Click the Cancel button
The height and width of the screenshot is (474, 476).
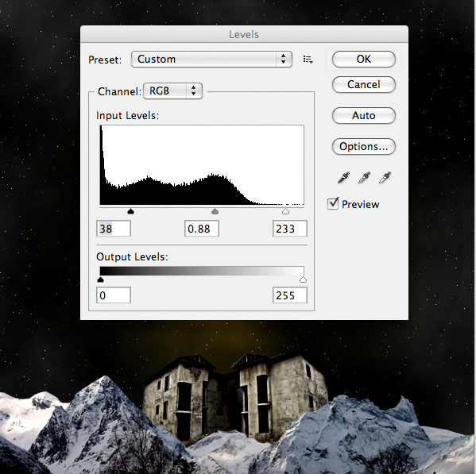(364, 85)
